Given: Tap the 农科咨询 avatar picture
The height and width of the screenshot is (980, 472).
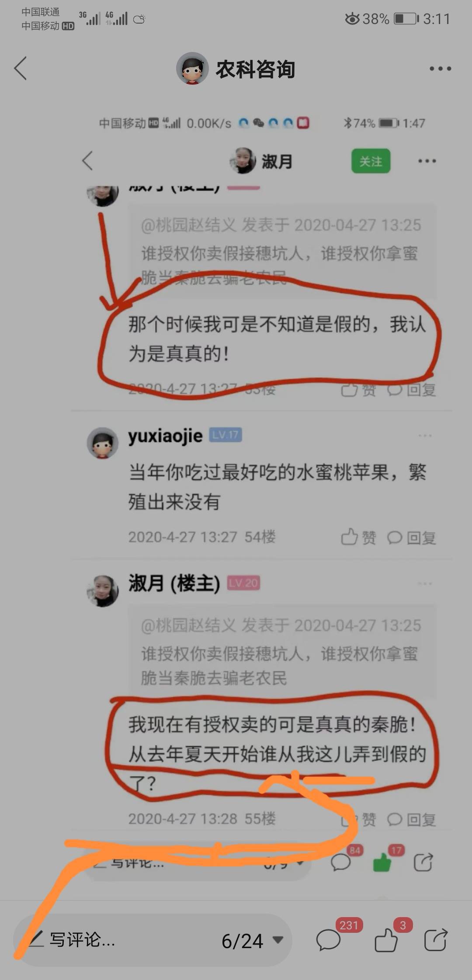Looking at the screenshot, I should (192, 69).
